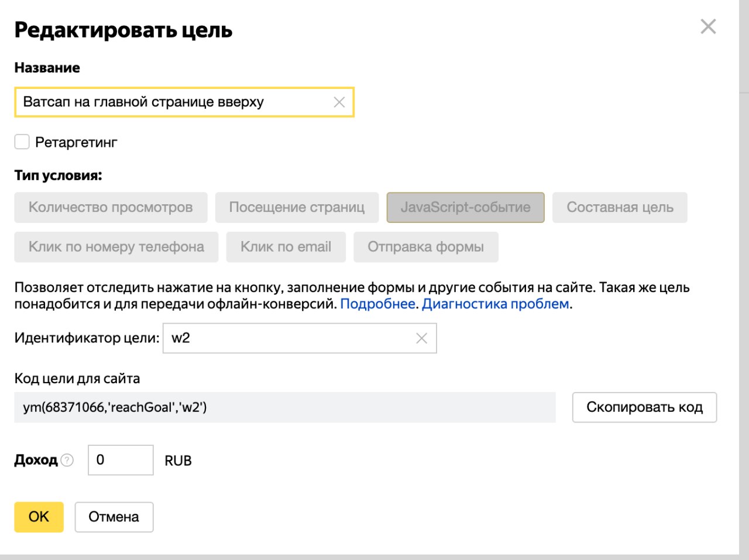Screen dimensions: 749x560
Task: Clear the Название field with its X icon
Action: coord(339,102)
